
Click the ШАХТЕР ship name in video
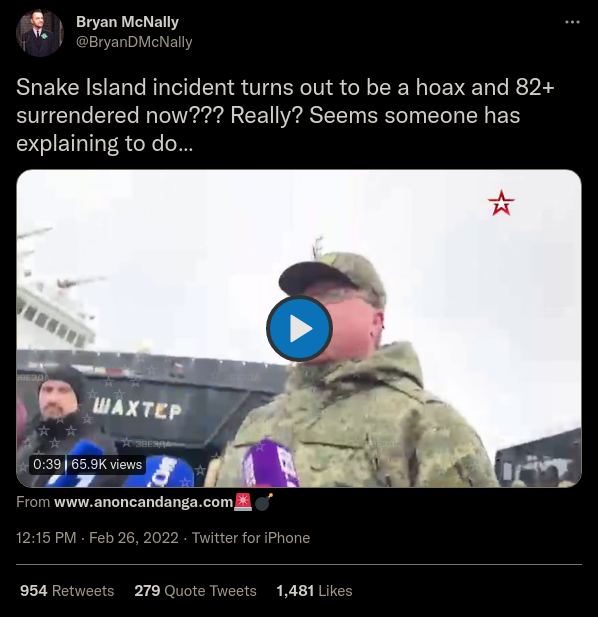pos(137,408)
